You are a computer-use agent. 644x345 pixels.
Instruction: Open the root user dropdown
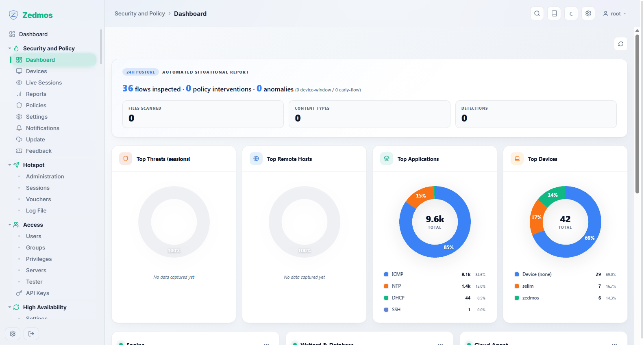[614, 13]
